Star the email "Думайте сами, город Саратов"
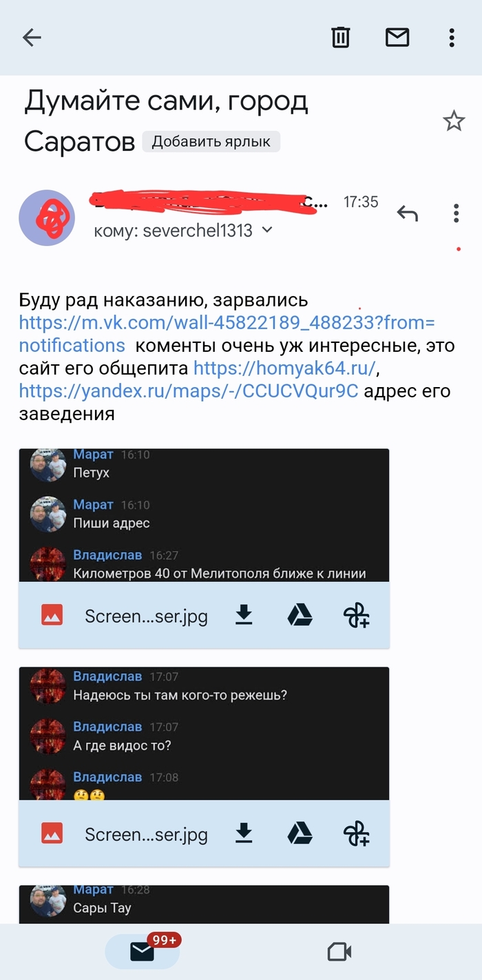The width and height of the screenshot is (482, 980). pyautogui.click(x=454, y=122)
